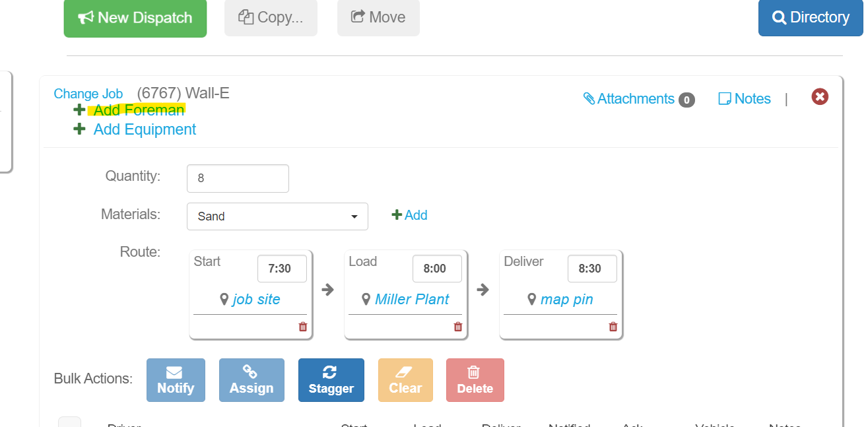Viewport: 868px width, 427px height.
Task: Click the Start time field 7:30
Action: tap(282, 269)
